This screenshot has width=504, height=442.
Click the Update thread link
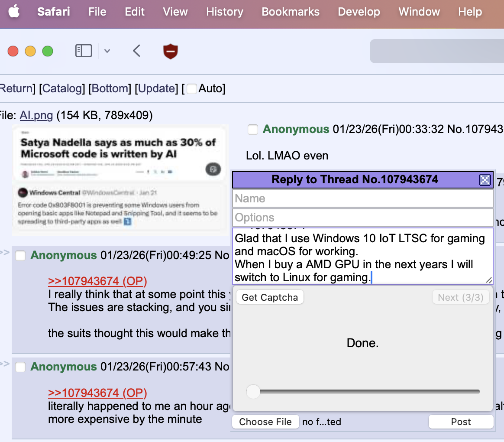click(156, 88)
